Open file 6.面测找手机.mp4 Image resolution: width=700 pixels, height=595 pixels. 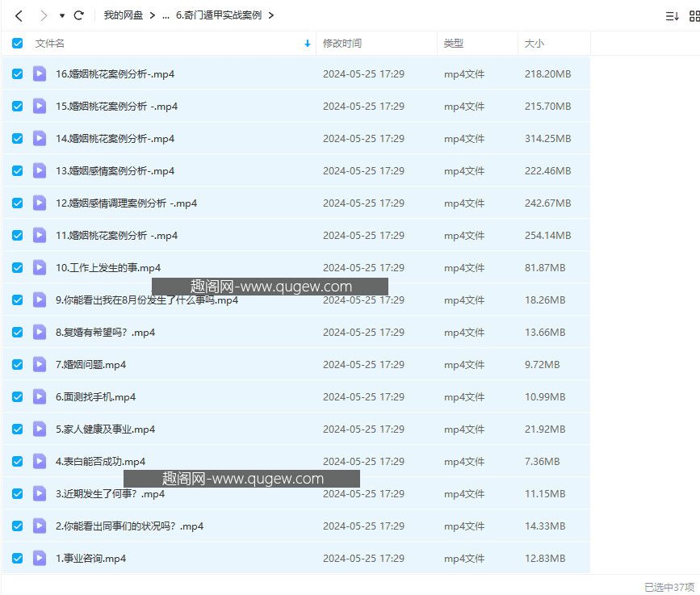click(95, 397)
